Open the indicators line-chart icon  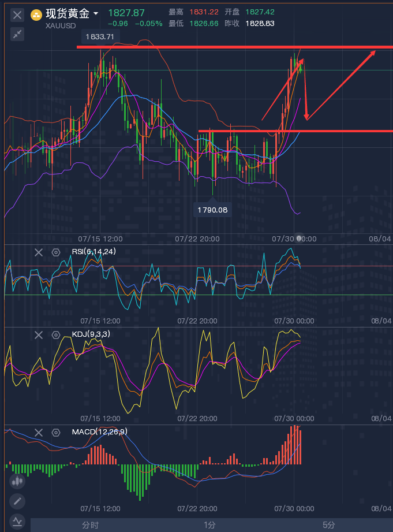(x=17, y=522)
